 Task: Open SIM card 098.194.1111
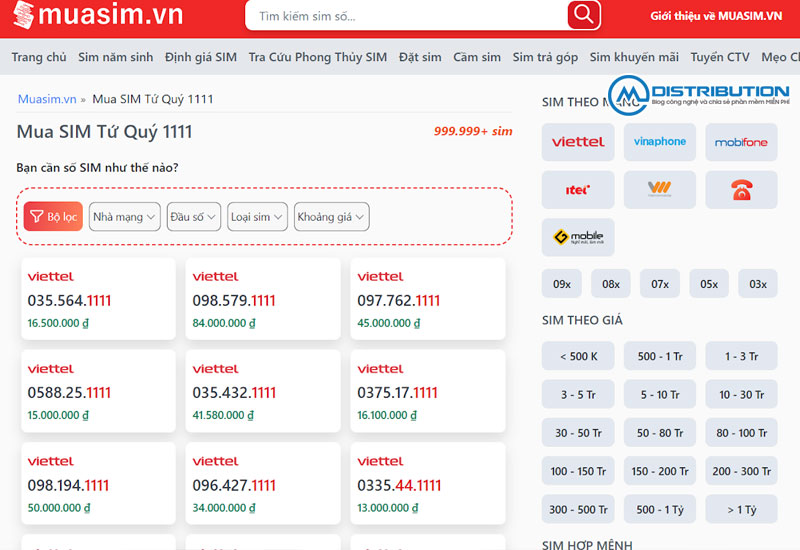(98, 483)
